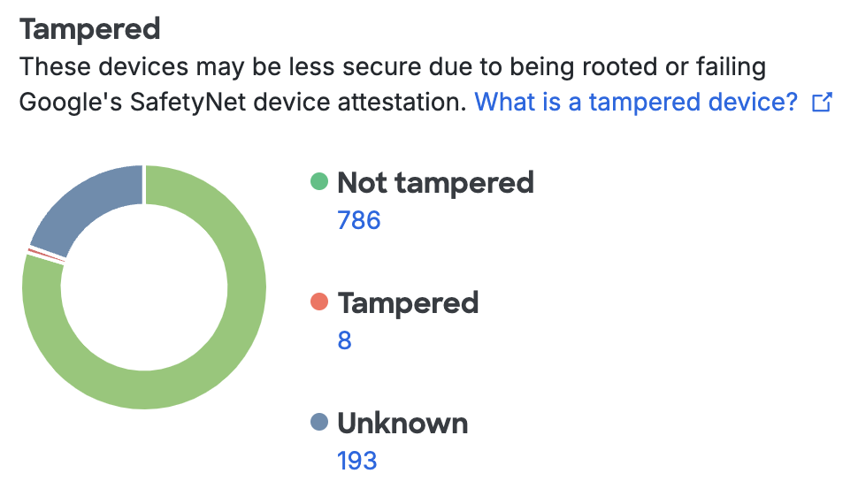
Task: Click the "Tampered" legend label beside red dot
Action: tap(408, 303)
